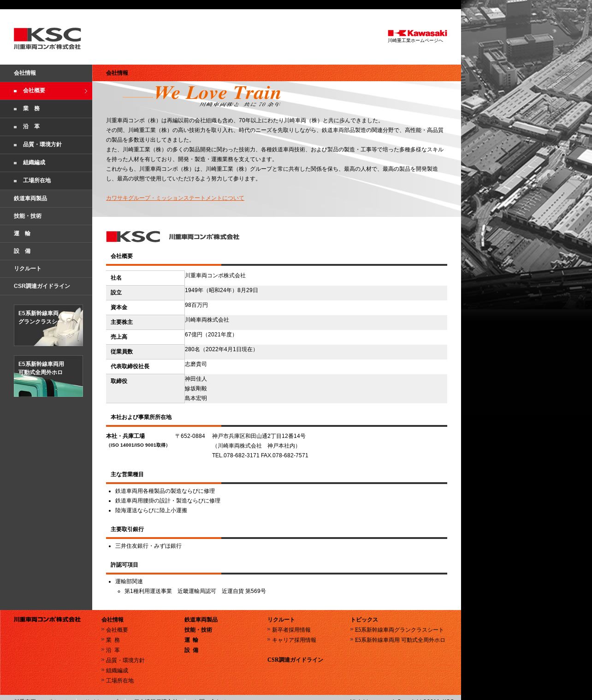The image size is (592, 700).
Task: Click the text 280名（2022年4月1日現在）
Action: tap(221, 349)
